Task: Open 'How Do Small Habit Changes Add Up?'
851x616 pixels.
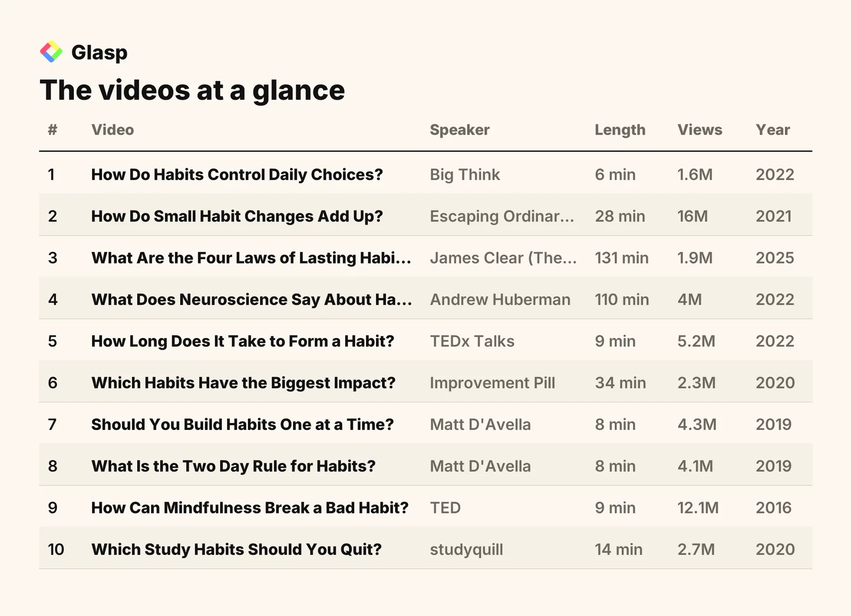Action: (237, 216)
